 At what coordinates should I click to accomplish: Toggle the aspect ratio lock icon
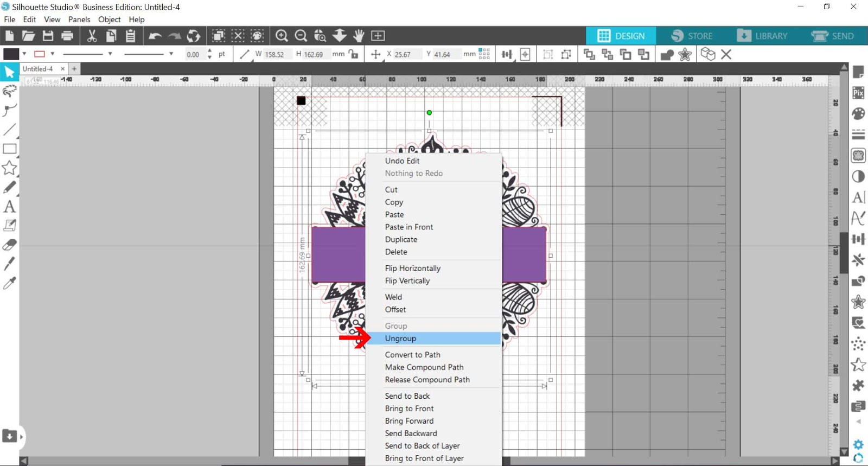point(354,54)
